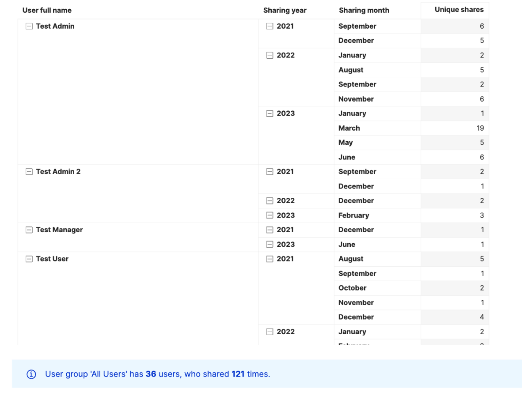
Task: Collapse the Test Admin user group
Action: point(29,26)
